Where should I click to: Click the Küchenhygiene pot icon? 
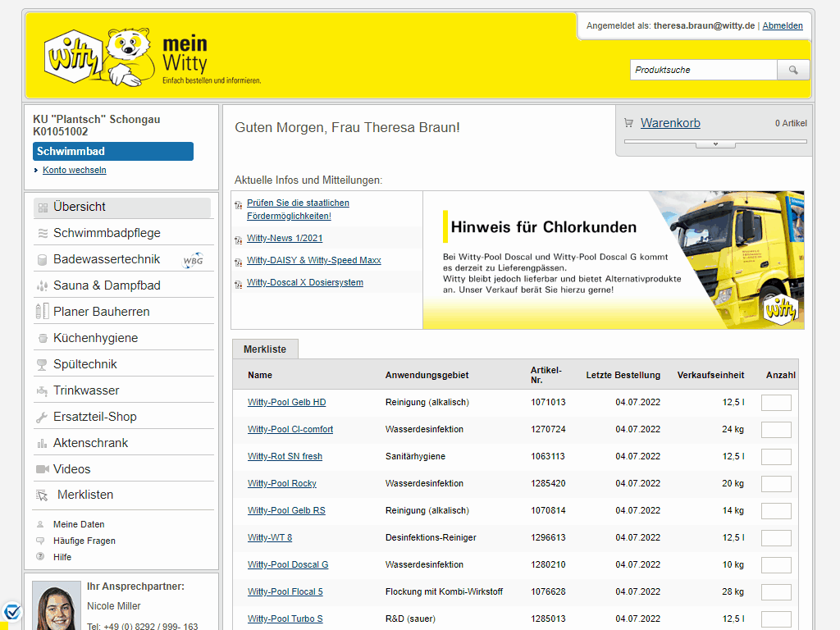(x=43, y=339)
